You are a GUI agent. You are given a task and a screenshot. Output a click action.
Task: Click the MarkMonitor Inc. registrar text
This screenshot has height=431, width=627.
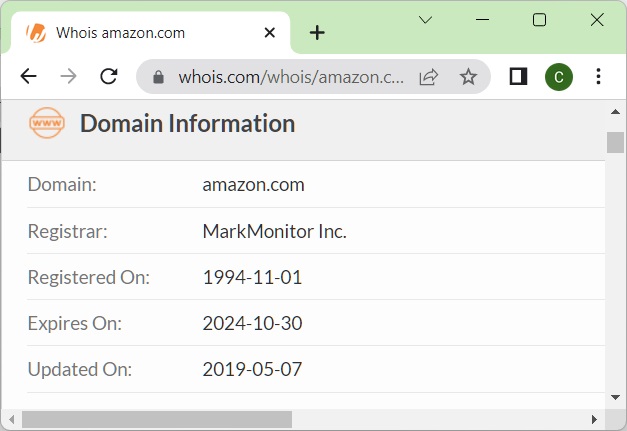274,231
